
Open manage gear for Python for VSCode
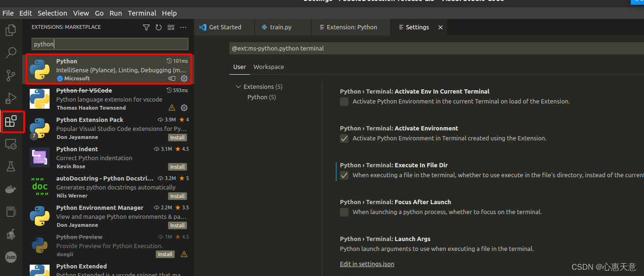184,108
